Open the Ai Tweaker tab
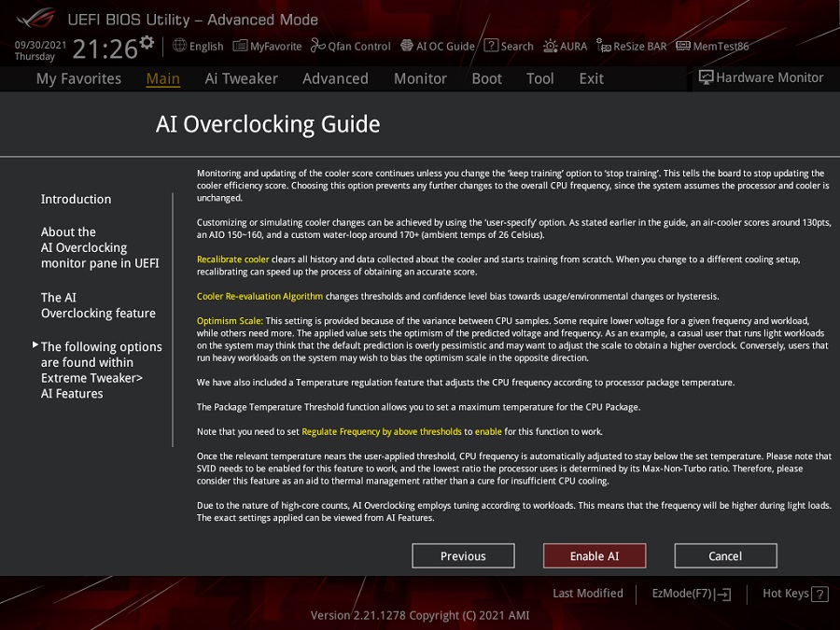Image resolution: width=840 pixels, height=630 pixels. coord(241,78)
